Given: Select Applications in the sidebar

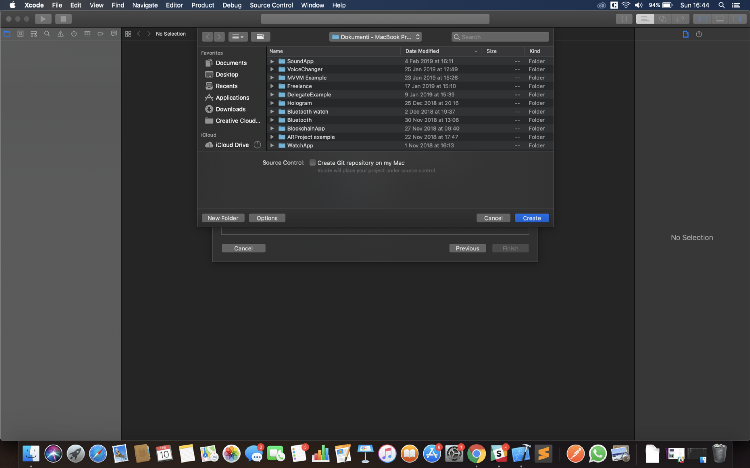Looking at the screenshot, I should 231,97.
